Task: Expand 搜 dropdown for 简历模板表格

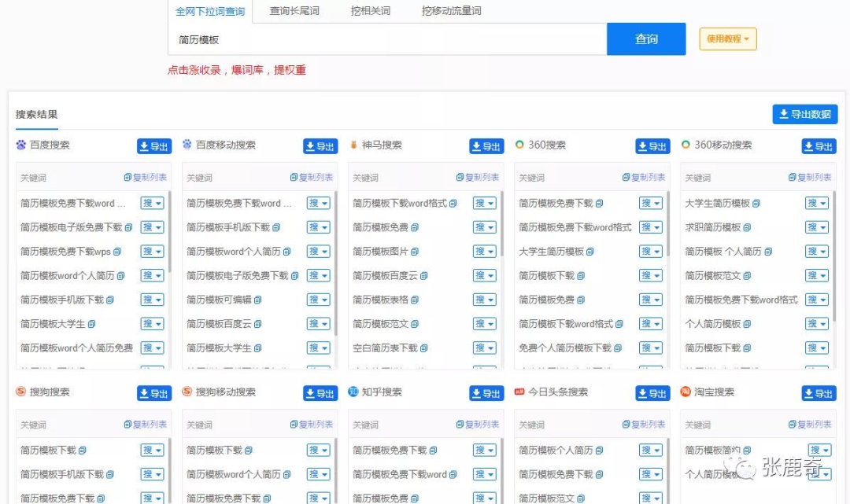Action: coord(484,300)
